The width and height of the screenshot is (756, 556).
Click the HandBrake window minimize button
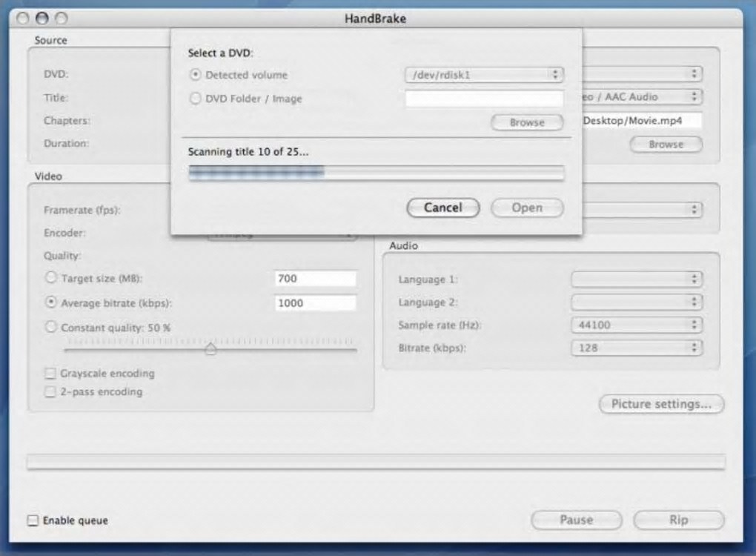[42, 19]
